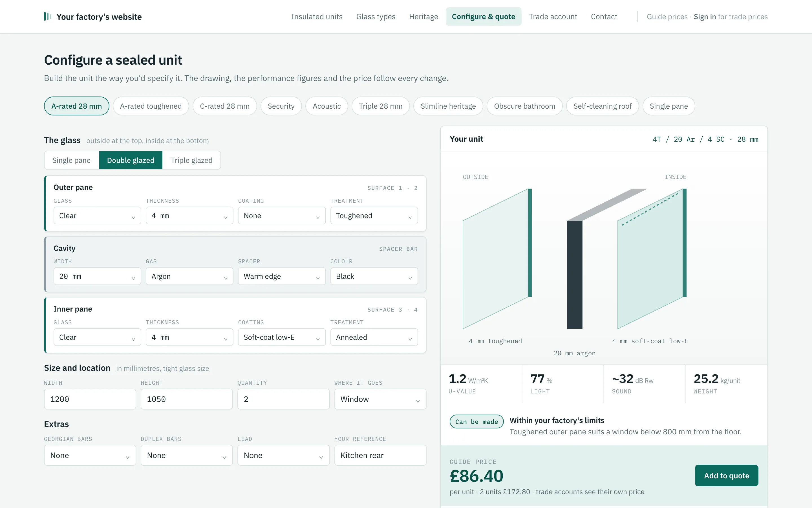
Task: Open the Glass types nav item
Action: (376, 16)
